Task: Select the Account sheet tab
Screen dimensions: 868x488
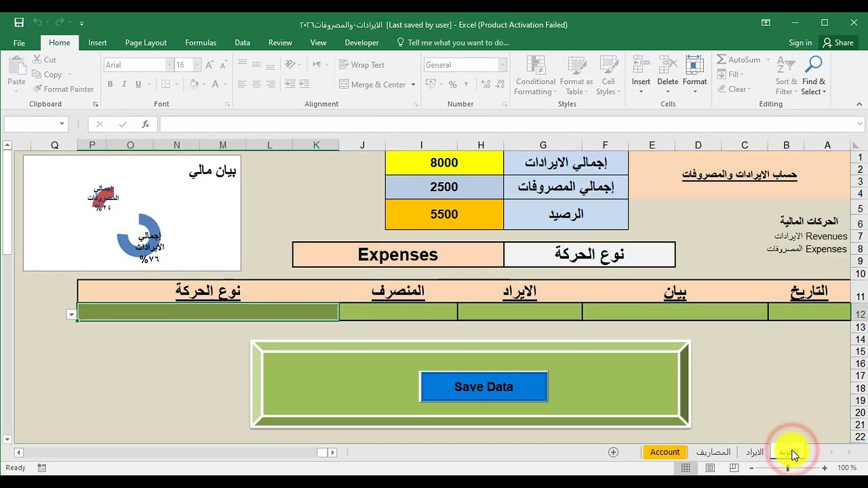Action: pyautogui.click(x=665, y=452)
